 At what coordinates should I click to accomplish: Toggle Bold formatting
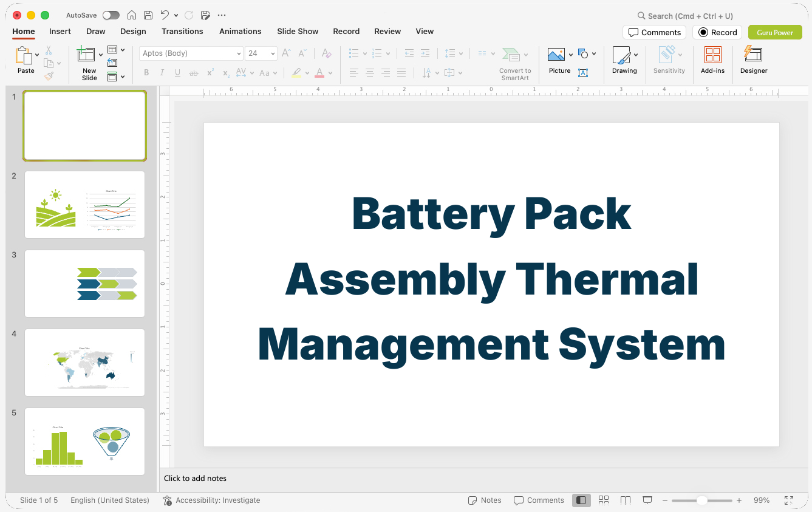pos(146,73)
